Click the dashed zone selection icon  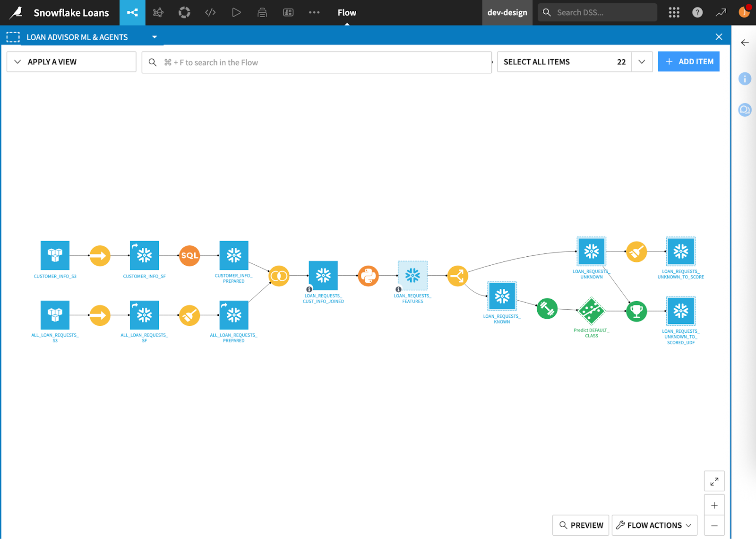13,37
